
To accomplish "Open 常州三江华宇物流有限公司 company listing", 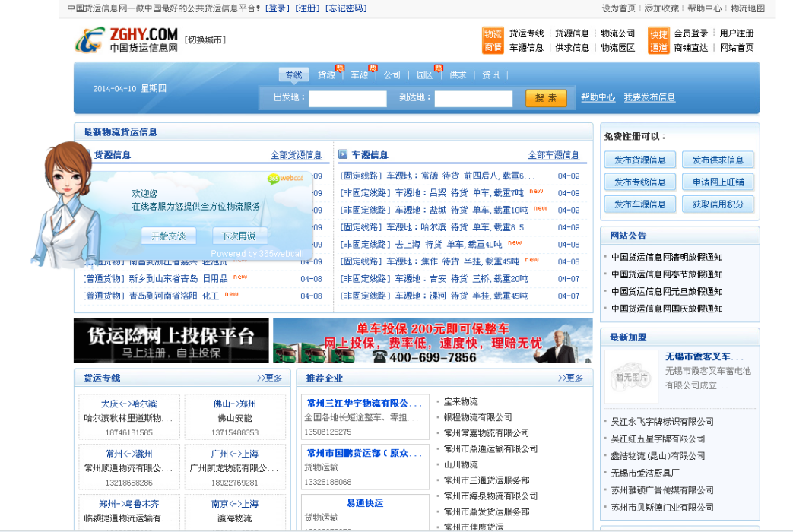I will coord(364,403).
